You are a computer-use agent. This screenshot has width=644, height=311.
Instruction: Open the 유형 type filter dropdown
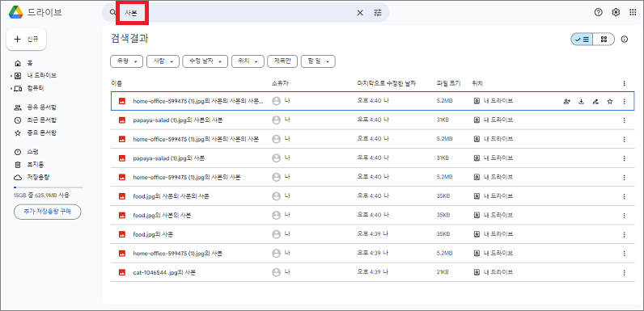126,61
